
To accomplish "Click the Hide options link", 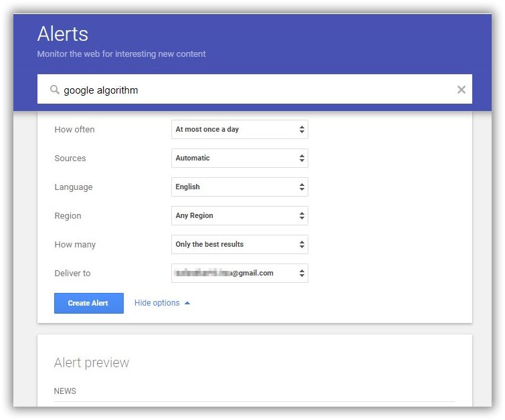I will coord(162,303).
